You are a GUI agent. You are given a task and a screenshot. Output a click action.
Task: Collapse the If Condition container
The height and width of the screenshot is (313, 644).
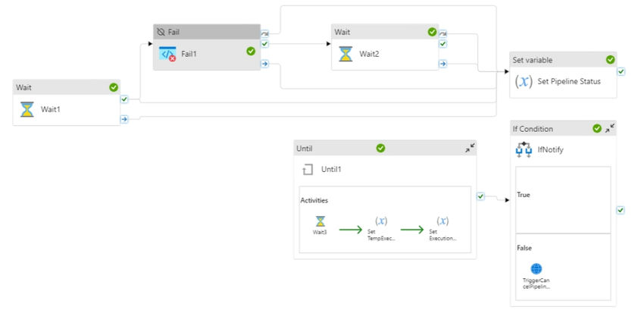610,128
